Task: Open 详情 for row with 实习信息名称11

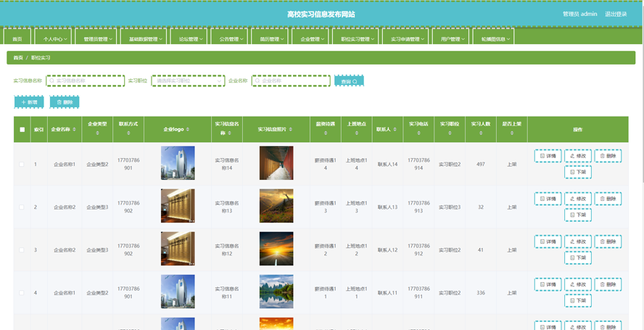Action: 548,284
